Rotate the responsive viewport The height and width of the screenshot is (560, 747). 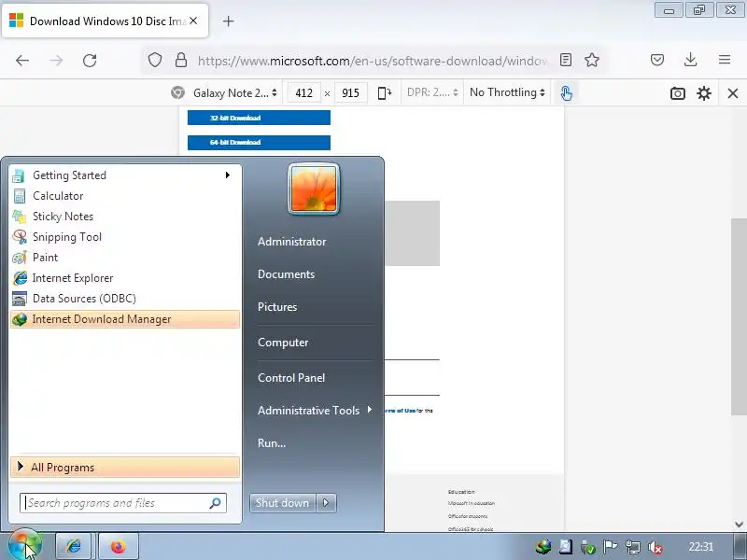(385, 92)
